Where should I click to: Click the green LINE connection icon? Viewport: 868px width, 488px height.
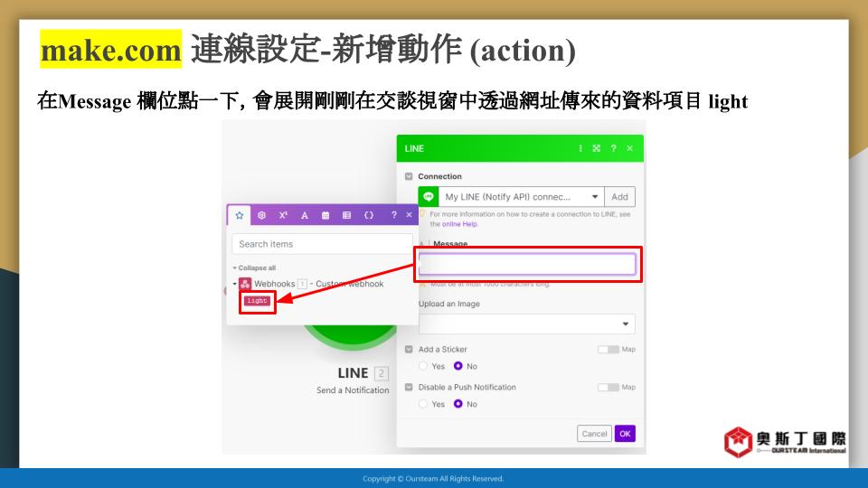(x=429, y=196)
